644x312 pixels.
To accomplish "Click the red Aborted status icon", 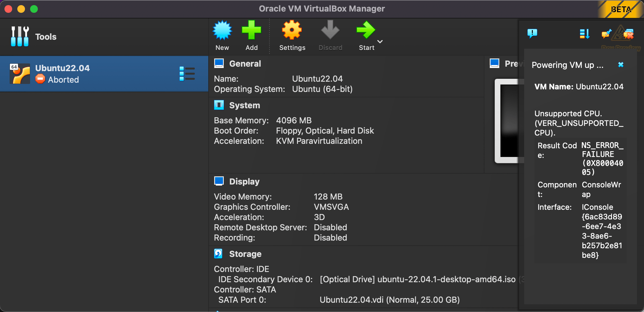I will [40, 79].
